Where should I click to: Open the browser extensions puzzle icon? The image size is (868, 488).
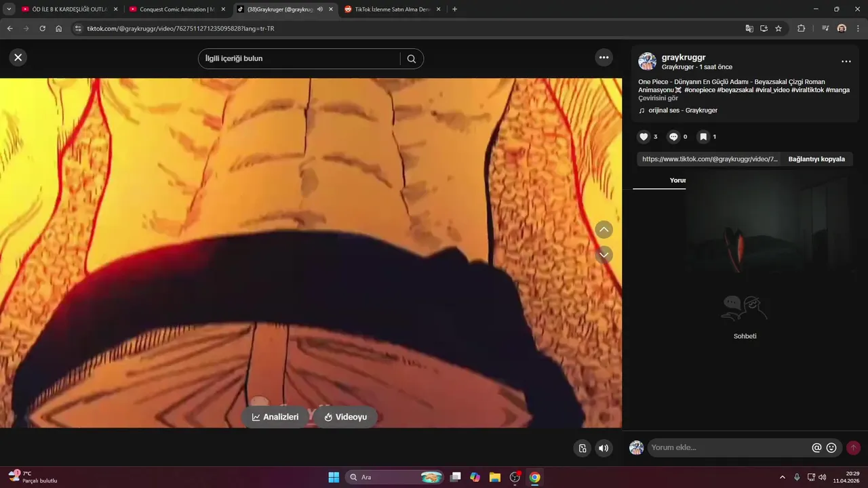pyautogui.click(x=801, y=28)
